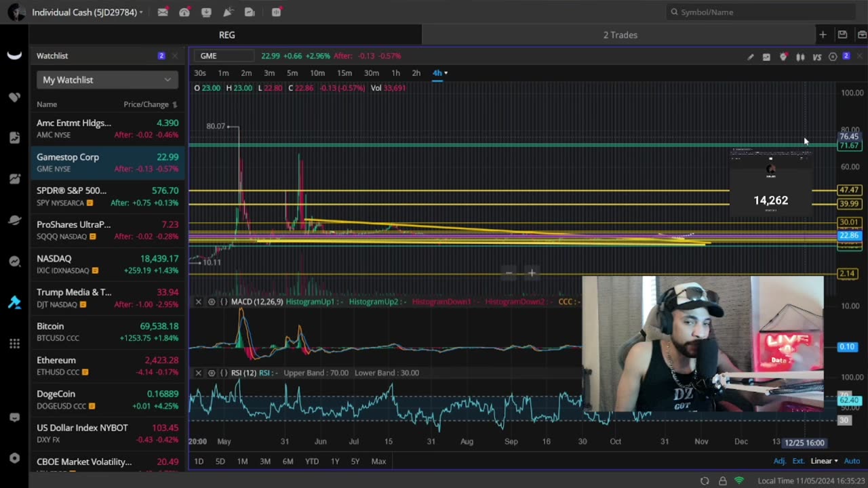This screenshot has height=488, width=868.
Task: Click the download tray icon in top bar
Action: click(206, 12)
